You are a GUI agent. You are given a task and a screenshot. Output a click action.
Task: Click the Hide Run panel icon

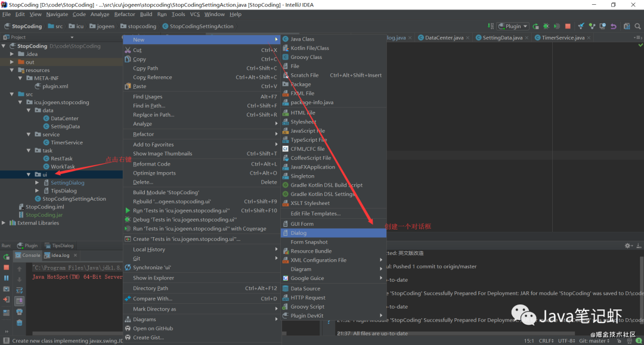click(x=639, y=245)
